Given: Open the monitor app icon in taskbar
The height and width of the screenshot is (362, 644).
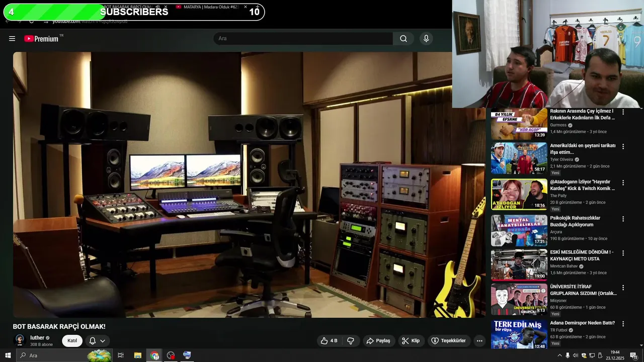Looking at the screenshot, I should [187, 355].
